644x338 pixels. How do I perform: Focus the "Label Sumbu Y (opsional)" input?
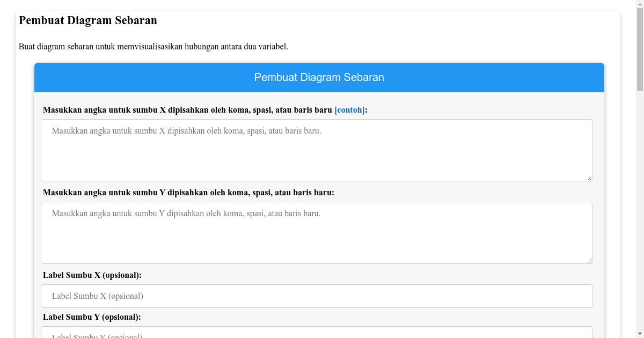point(316,334)
